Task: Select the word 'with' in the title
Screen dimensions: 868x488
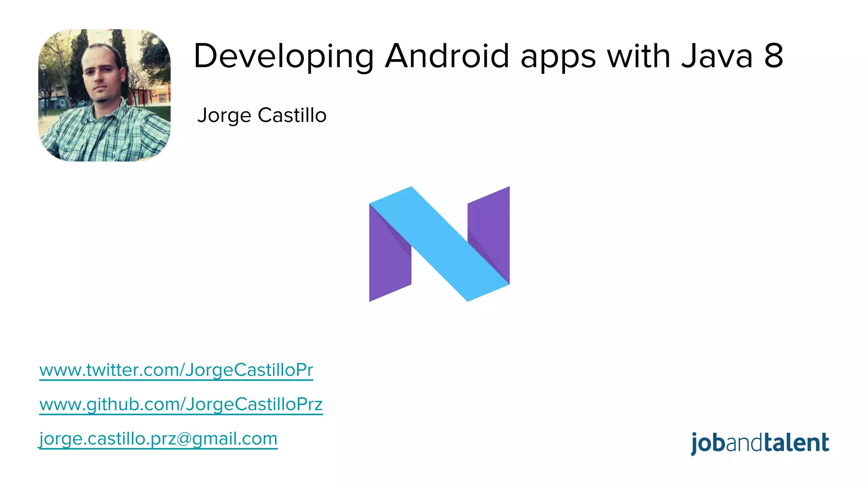Action: pos(639,56)
